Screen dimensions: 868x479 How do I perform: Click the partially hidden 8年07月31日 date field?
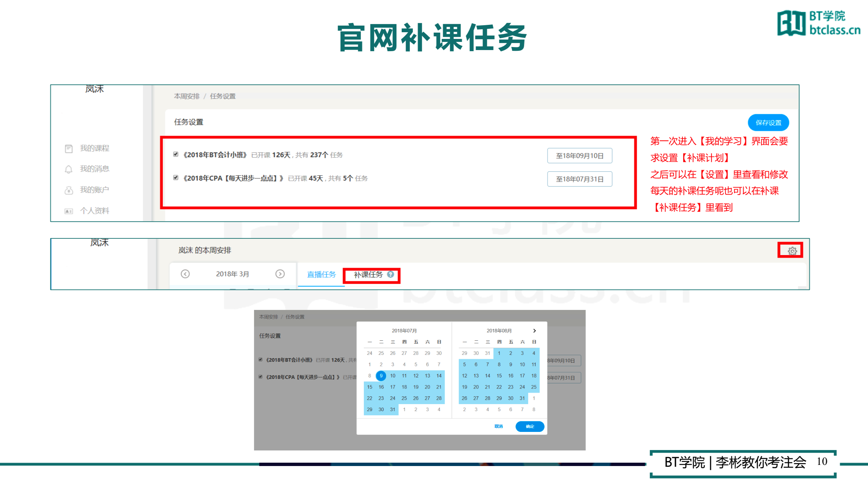pyautogui.click(x=564, y=378)
